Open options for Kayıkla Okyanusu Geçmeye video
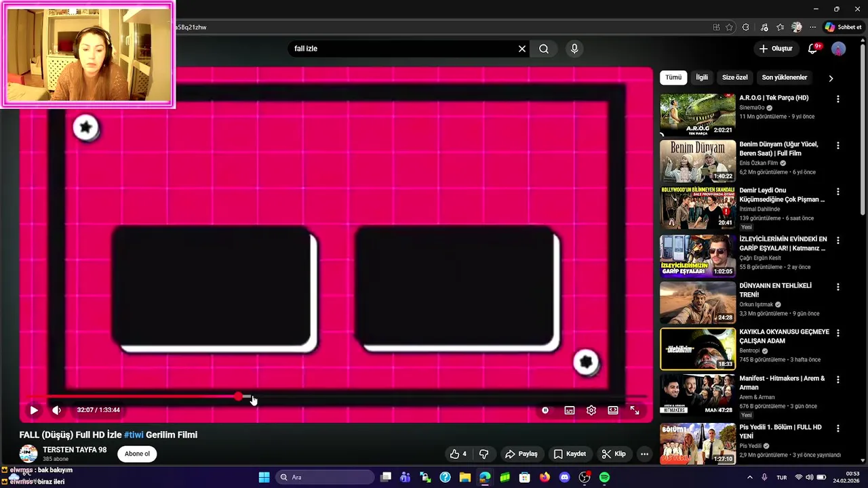868x488 pixels. [838, 333]
